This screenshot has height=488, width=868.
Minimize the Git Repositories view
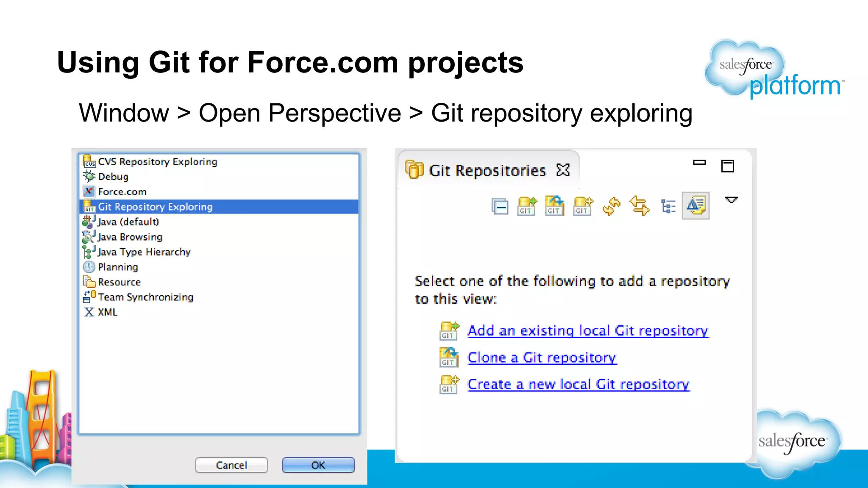[699, 162]
